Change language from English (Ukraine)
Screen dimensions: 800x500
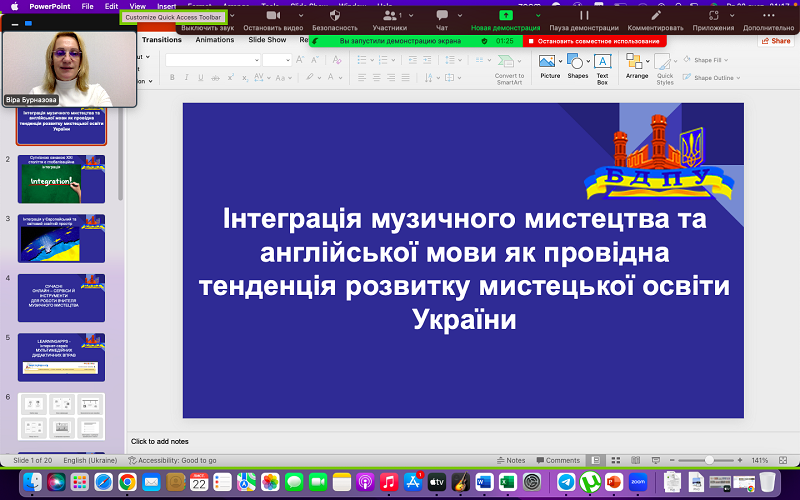(x=90, y=460)
